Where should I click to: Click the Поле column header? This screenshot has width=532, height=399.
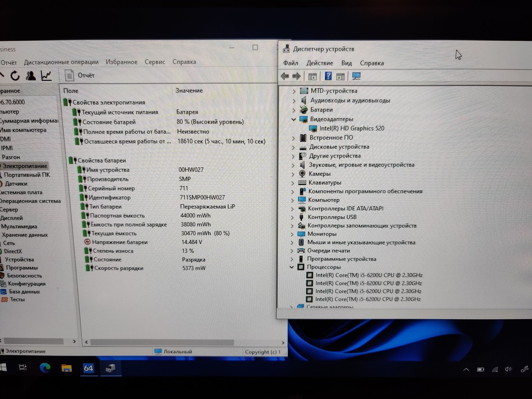coord(71,91)
